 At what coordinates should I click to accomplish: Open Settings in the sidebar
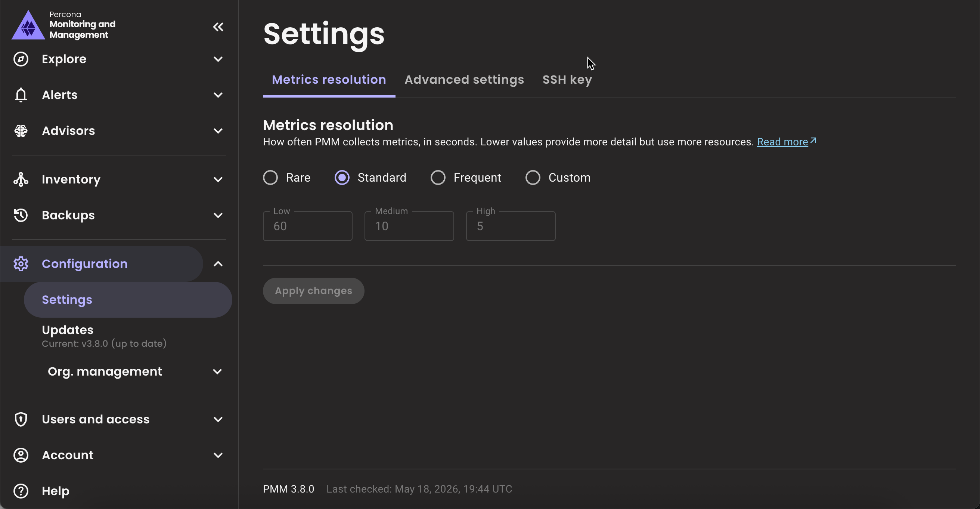point(128,300)
